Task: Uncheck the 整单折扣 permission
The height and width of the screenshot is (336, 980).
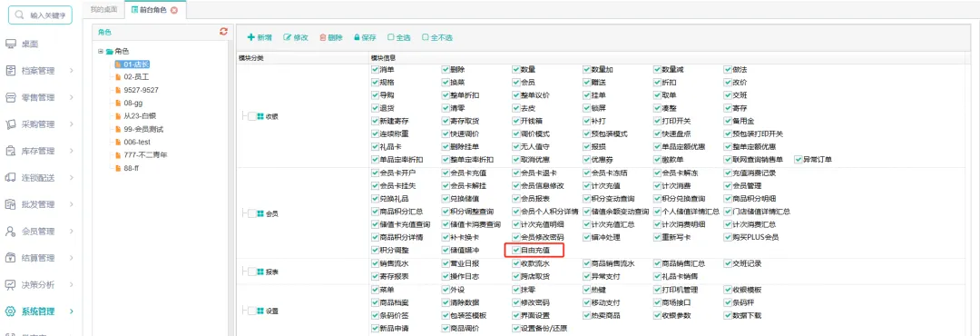Action: [x=446, y=95]
